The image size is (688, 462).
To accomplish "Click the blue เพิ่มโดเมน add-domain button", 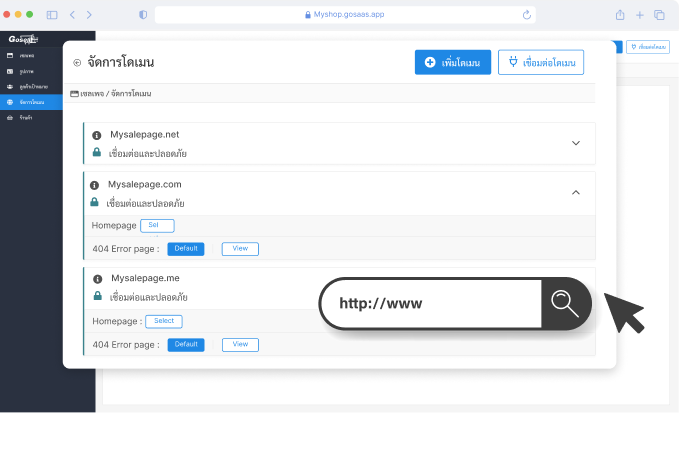I will 452,62.
